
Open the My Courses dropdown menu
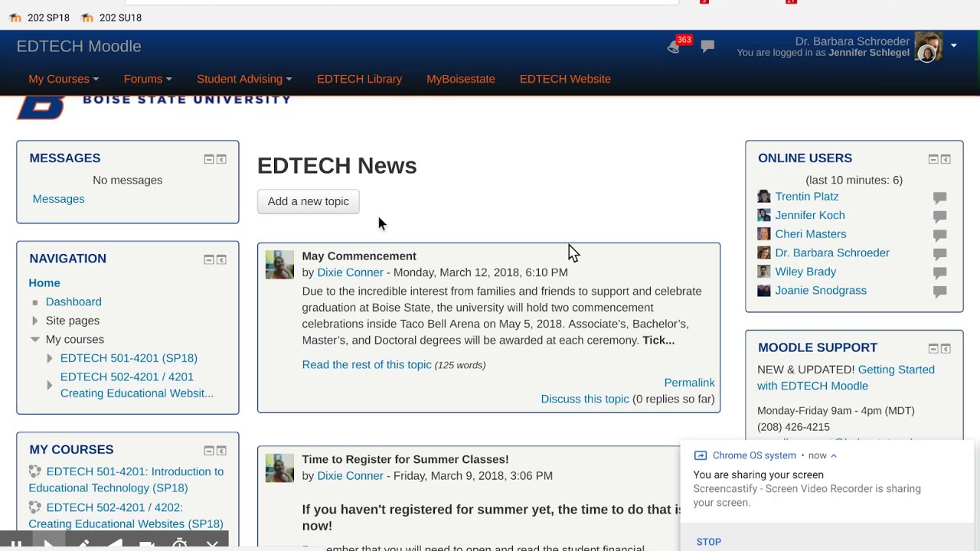tap(64, 79)
